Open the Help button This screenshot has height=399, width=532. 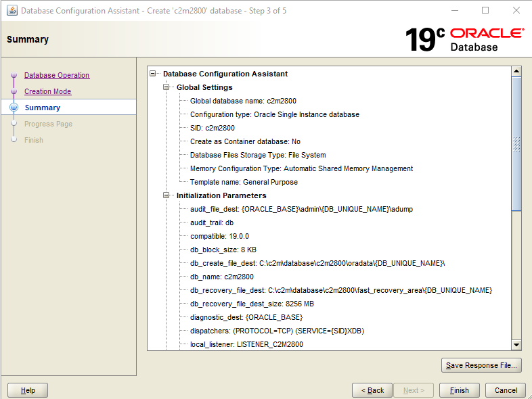(28, 390)
